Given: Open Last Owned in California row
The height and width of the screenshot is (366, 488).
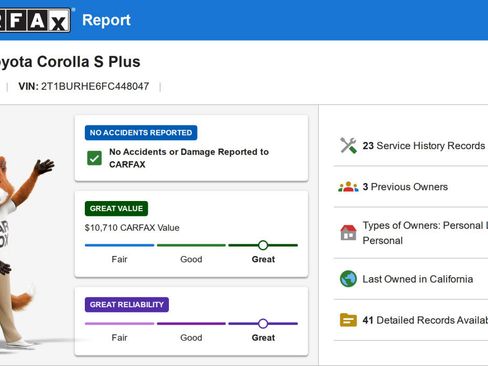Looking at the screenshot, I should point(411,279).
